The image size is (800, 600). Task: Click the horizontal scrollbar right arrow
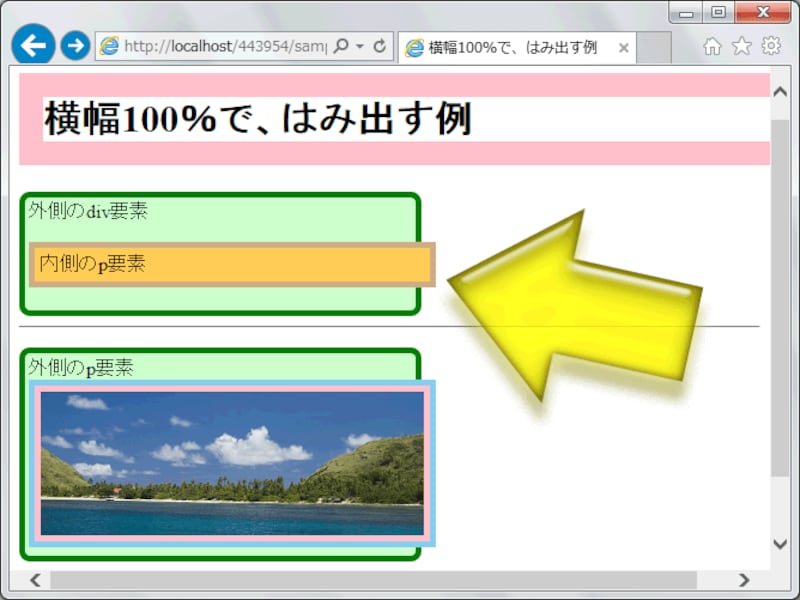[745, 580]
